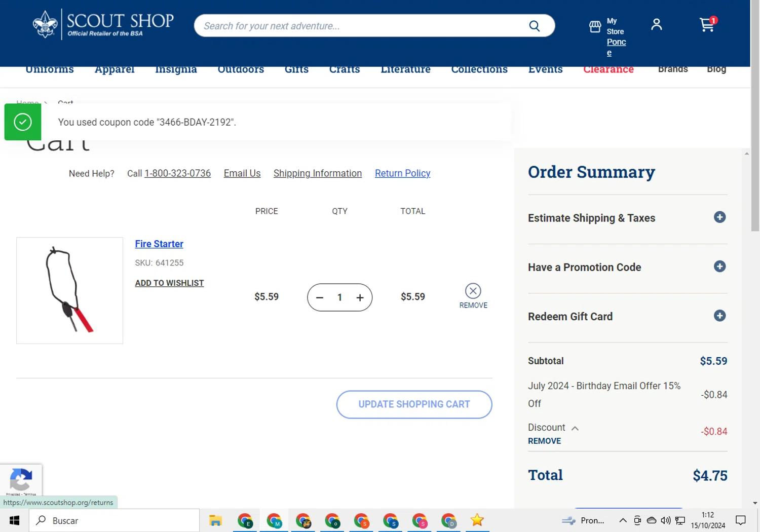
Task: Click the Total amount $4.75
Action: [710, 475]
